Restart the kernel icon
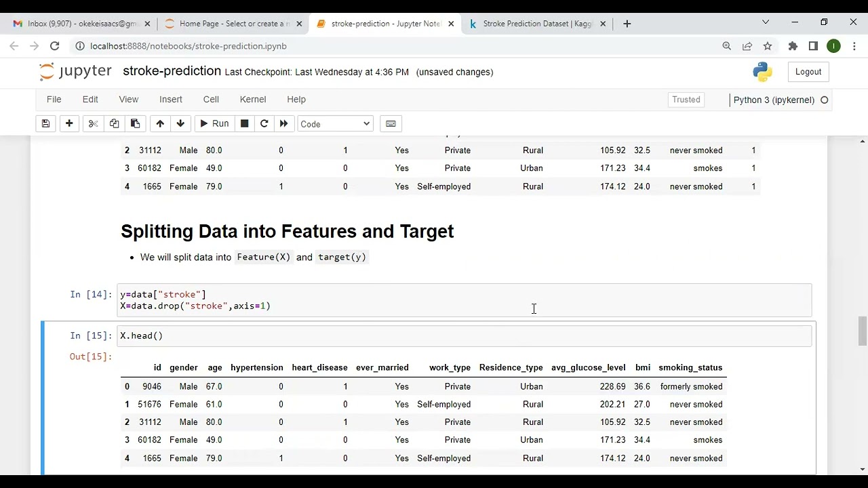The height and width of the screenshot is (488, 868). coord(264,123)
